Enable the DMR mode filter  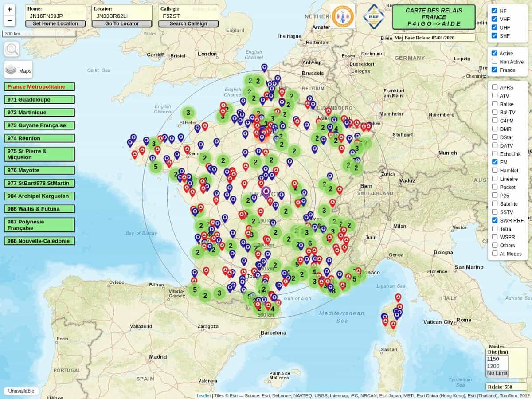(494, 129)
